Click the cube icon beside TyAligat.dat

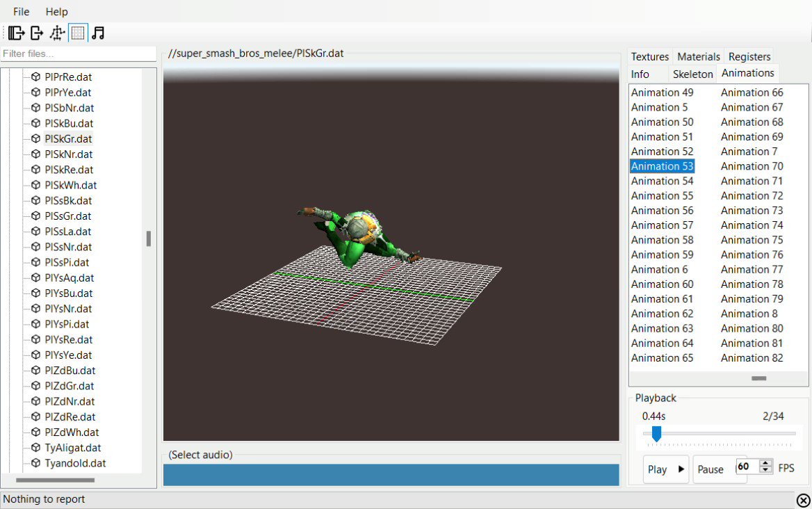click(x=35, y=447)
